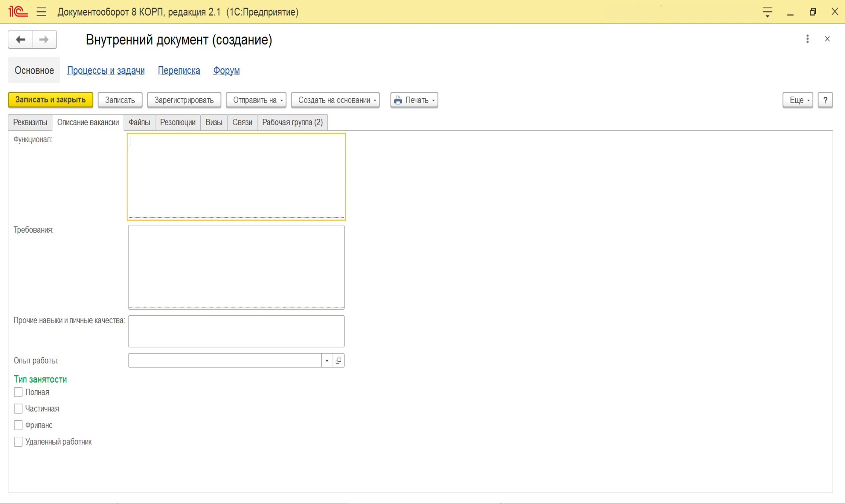Open help with the question mark button
The image size is (845, 504).
pos(825,100)
